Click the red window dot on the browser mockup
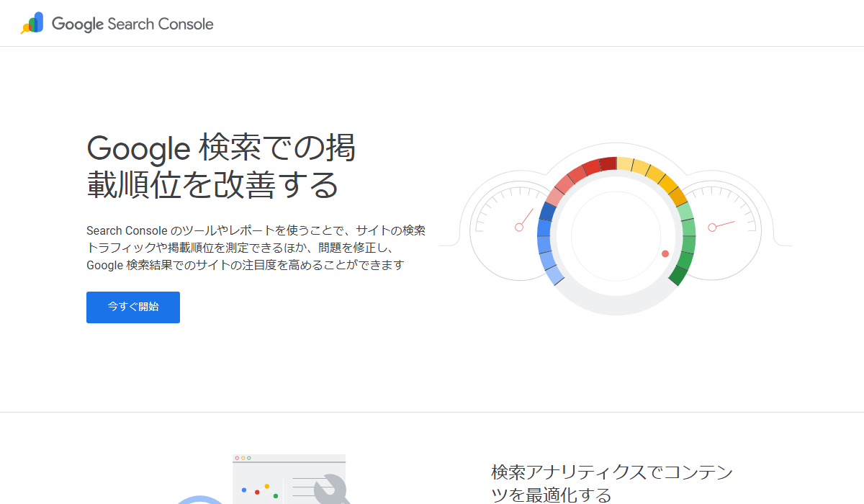 (x=237, y=458)
